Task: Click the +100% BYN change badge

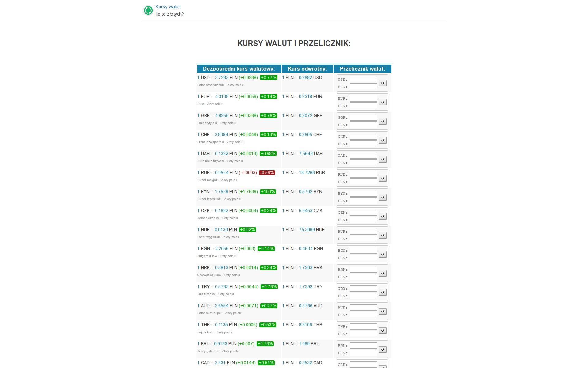Action: (x=268, y=192)
